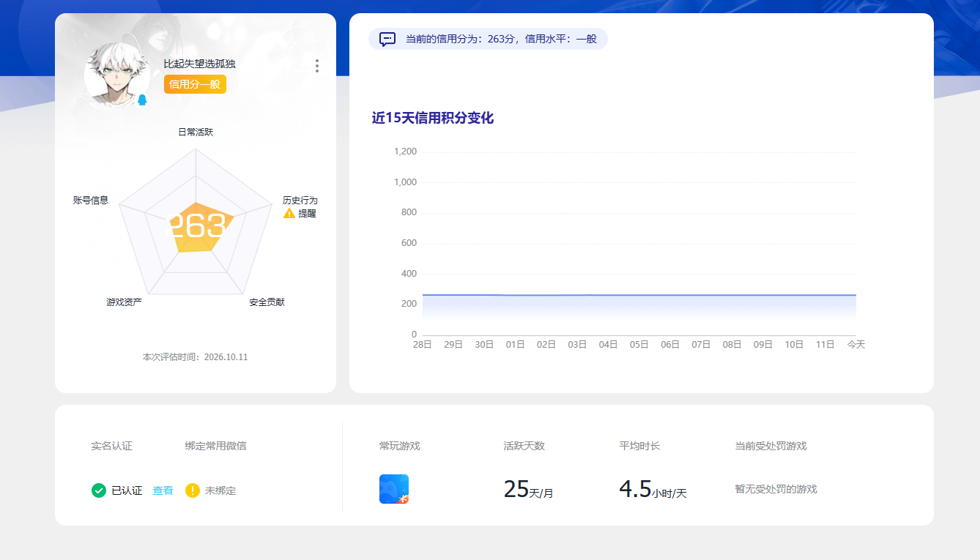The width and height of the screenshot is (980, 560).
Task: Click the 平均时长 heading
Action: tap(640, 445)
